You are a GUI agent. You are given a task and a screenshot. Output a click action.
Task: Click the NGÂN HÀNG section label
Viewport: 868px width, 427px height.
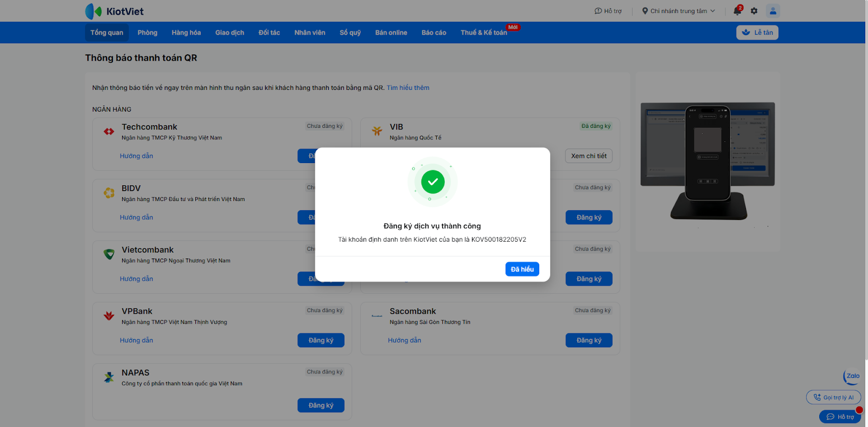(112, 109)
